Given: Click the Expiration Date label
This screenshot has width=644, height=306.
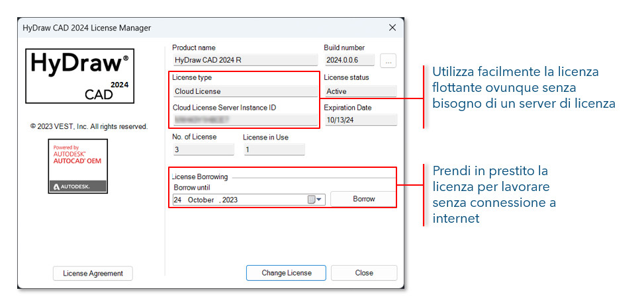Looking at the screenshot, I should click(347, 108).
